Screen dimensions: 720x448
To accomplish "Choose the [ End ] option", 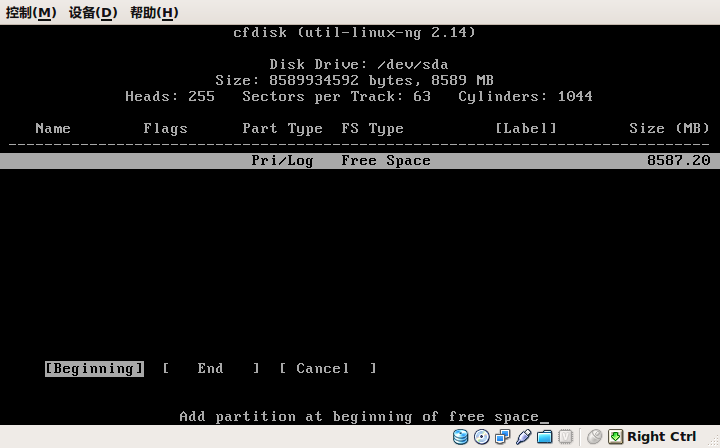I will [211, 369].
